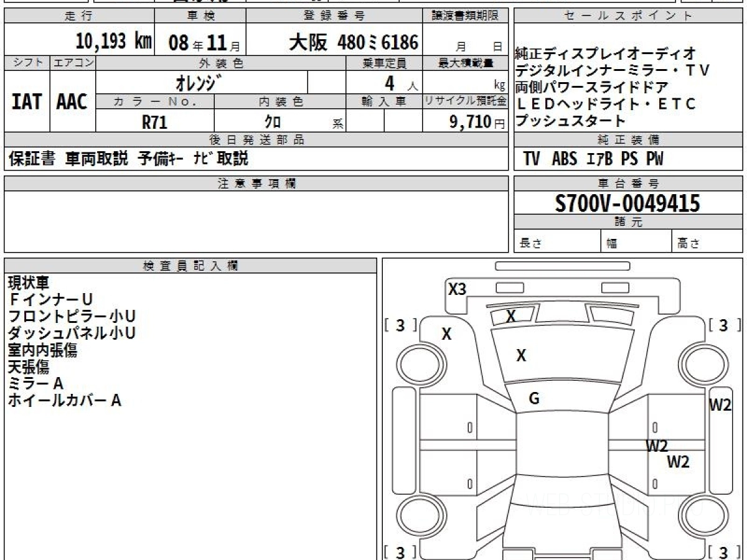Image resolution: width=747 pixels, height=560 pixels.
Task: Click the mileage value 10,193 km
Action: (x=114, y=42)
